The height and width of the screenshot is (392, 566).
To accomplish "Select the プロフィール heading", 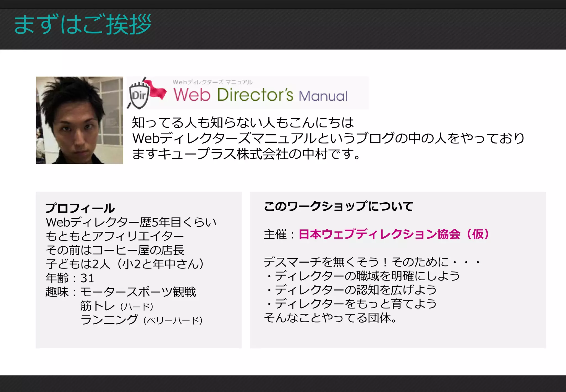I will pos(80,208).
